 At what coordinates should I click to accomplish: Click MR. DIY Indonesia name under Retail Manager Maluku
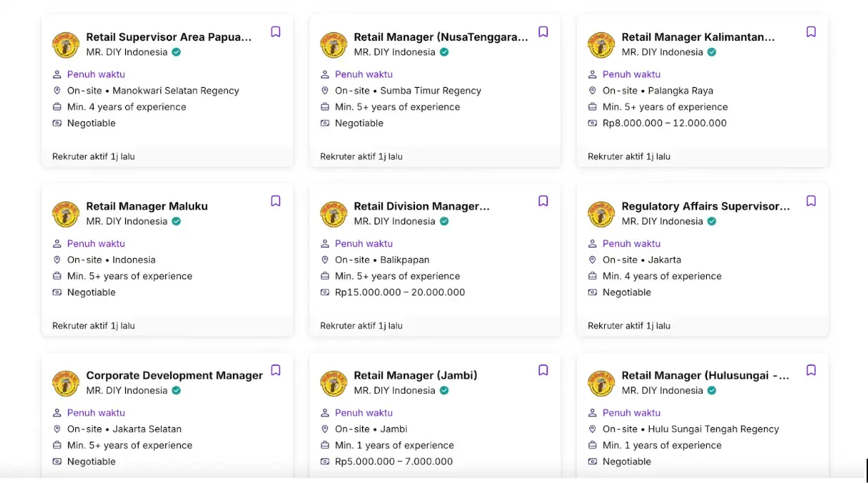click(x=127, y=221)
